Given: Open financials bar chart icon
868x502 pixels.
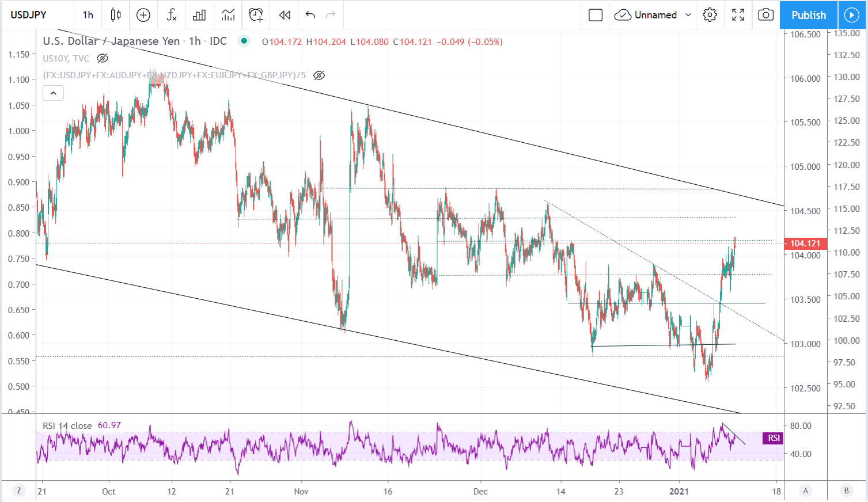Looking at the screenshot, I should tap(199, 15).
